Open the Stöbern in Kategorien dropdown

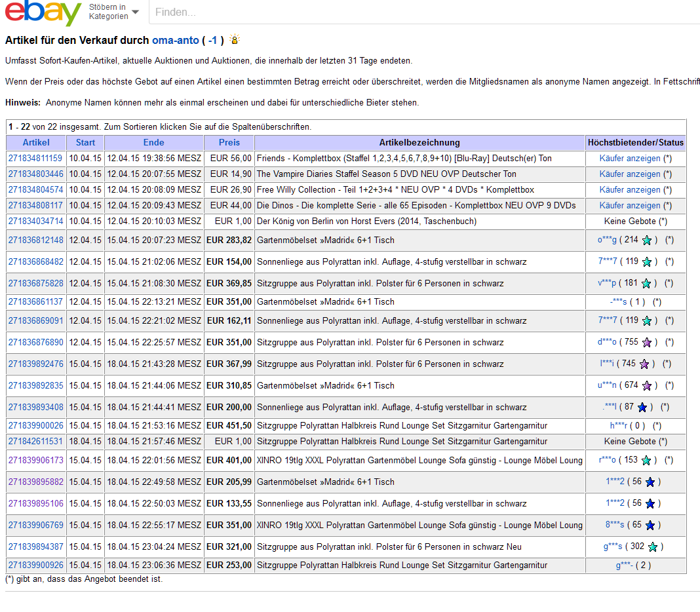point(114,12)
